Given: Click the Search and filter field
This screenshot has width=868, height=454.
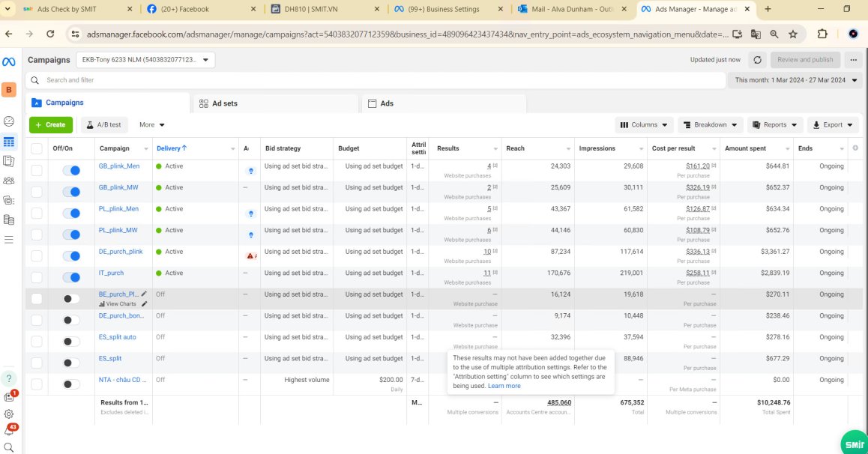Looking at the screenshot, I should tap(376, 80).
